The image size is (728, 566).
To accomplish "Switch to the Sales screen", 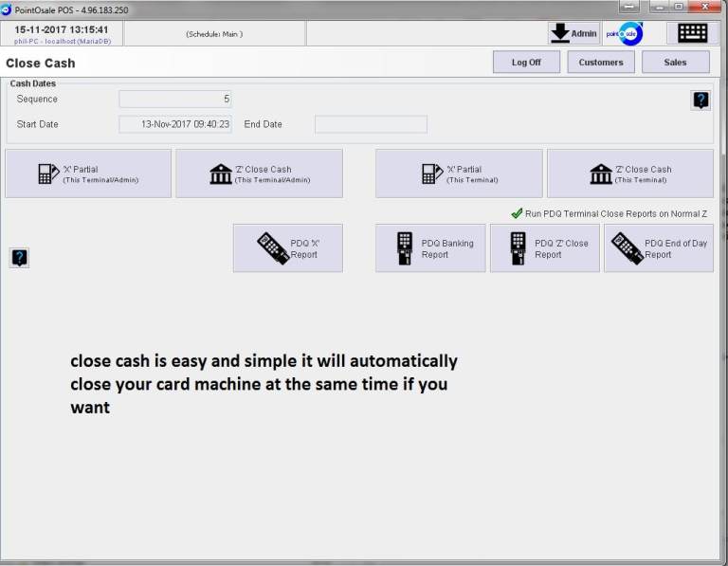I will [x=675, y=63].
